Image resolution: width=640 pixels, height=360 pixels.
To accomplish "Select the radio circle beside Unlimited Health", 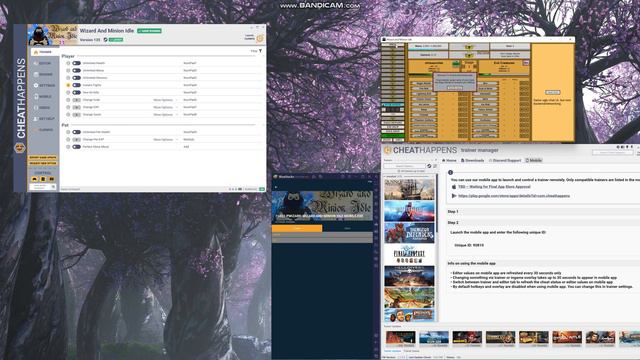I will point(68,63).
